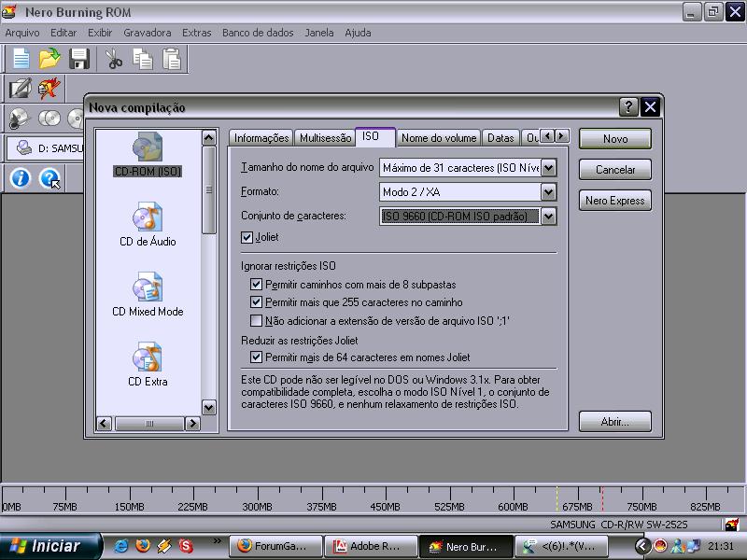Viewport: 747px width, 560px height.
Task: Switch to Adobe Reader taskbar button
Action: 370,546
